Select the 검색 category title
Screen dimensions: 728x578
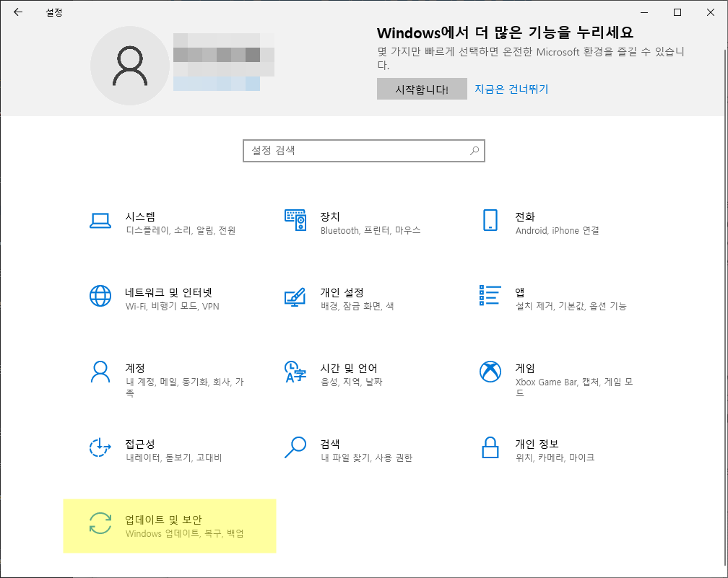click(330, 444)
